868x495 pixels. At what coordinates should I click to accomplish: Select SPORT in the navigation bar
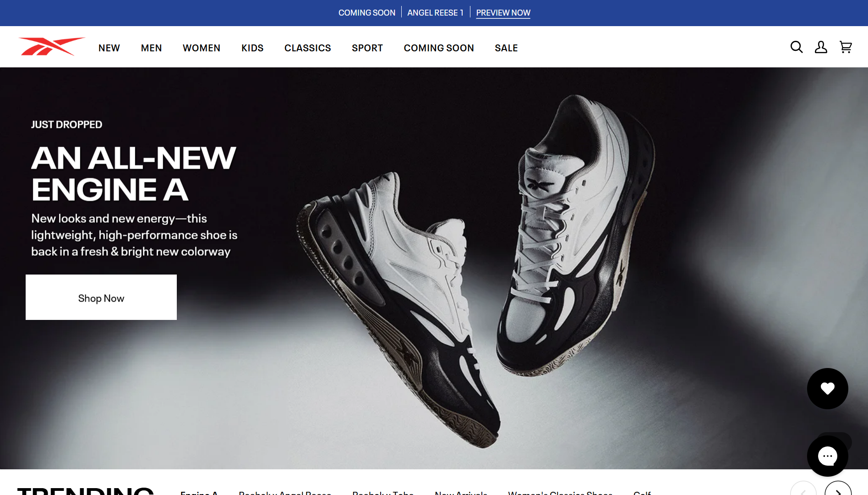click(x=367, y=48)
